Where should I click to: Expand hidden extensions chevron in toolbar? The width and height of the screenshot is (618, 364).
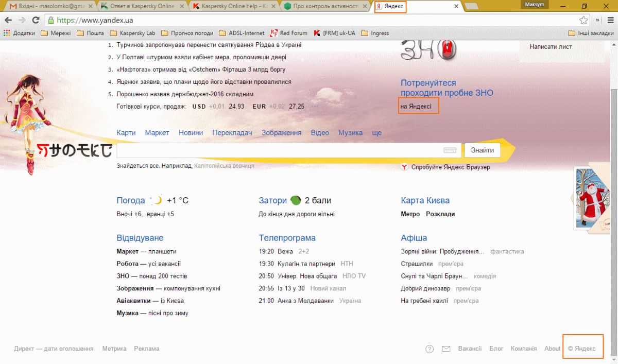pos(598,20)
